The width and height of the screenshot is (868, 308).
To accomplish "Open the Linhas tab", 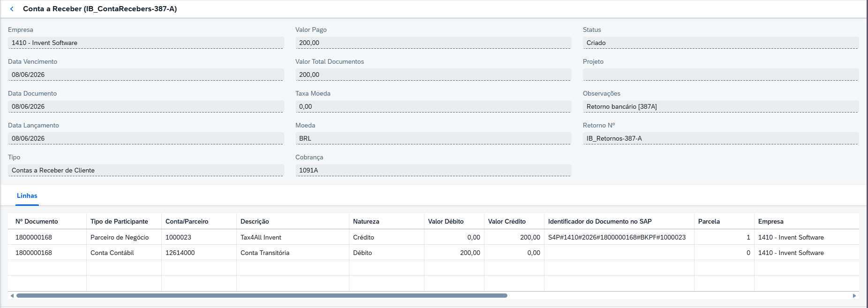I will [x=27, y=196].
